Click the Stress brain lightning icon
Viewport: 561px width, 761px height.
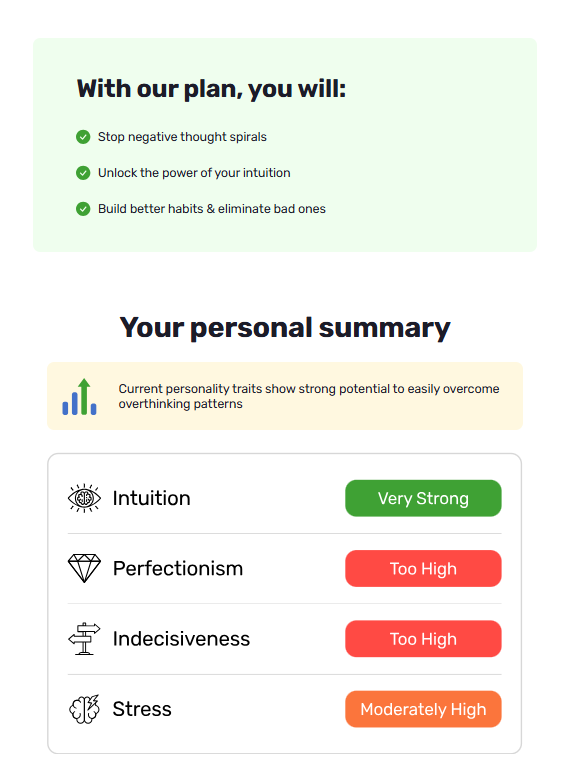tap(84, 709)
